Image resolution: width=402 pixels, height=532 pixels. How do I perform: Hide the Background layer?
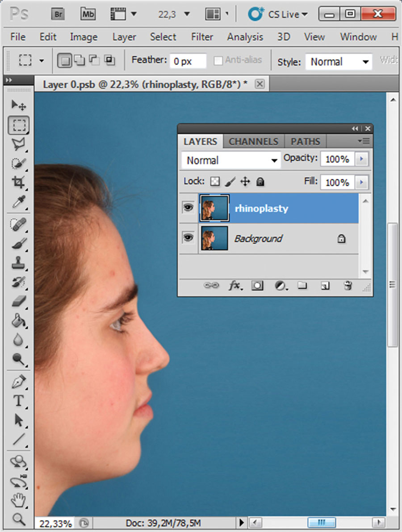coord(188,238)
